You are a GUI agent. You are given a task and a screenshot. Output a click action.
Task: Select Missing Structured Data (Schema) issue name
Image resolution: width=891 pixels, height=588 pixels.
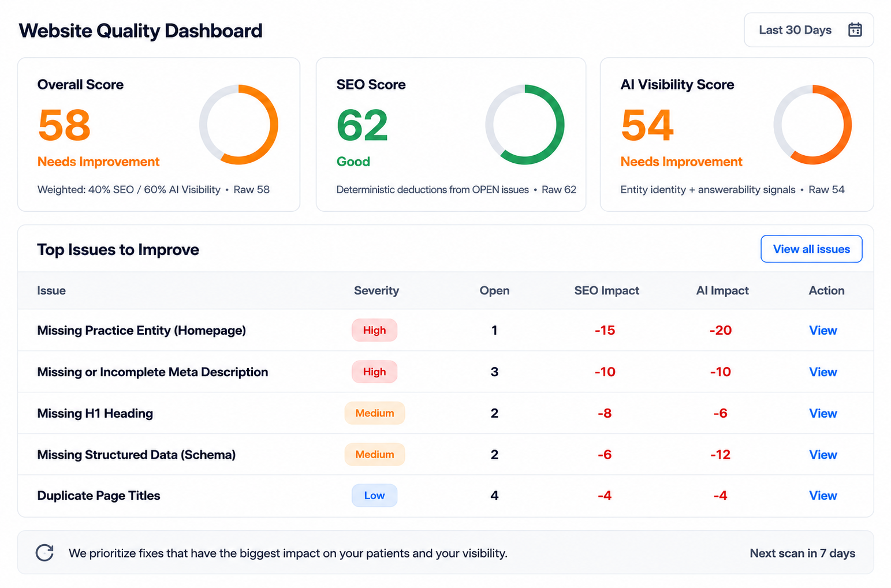click(136, 455)
